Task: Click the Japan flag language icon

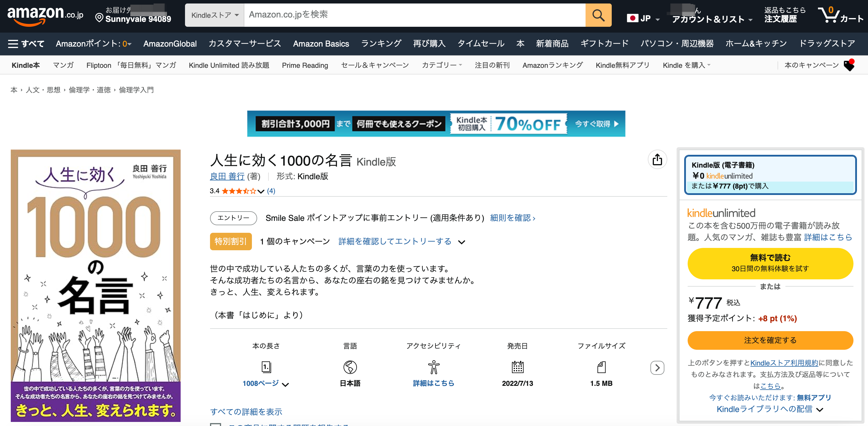Action: tap(632, 18)
